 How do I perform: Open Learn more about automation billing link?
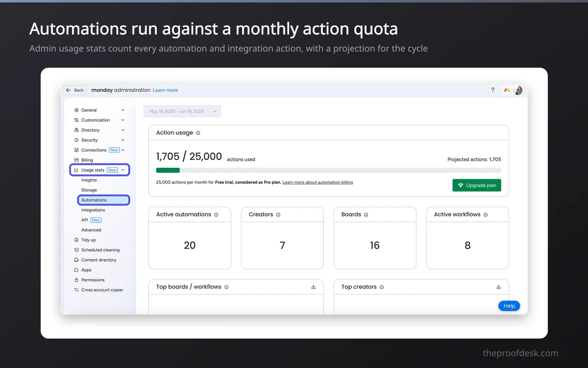coord(318,183)
